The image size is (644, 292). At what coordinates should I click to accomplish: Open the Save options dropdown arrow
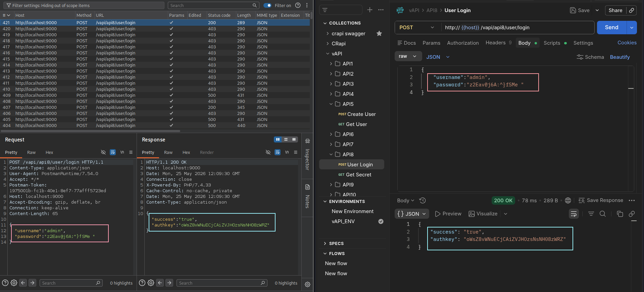[x=597, y=10]
